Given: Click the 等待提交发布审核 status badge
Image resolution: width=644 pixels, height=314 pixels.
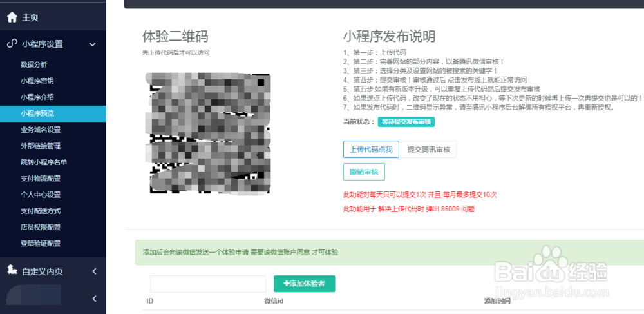Looking at the screenshot, I should coord(406,122).
